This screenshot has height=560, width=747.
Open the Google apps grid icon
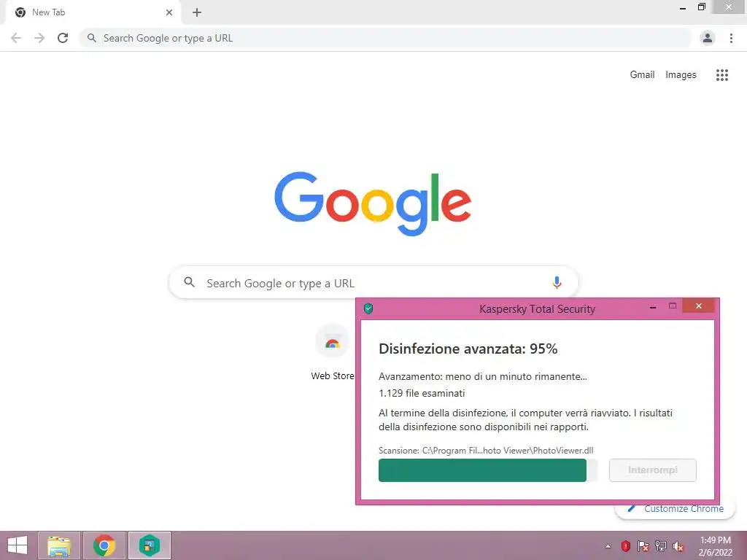coord(722,75)
